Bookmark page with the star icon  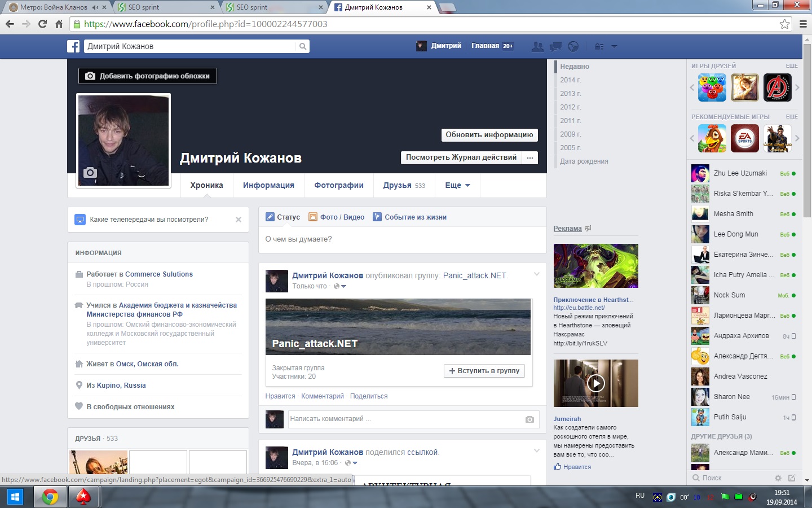[784, 24]
